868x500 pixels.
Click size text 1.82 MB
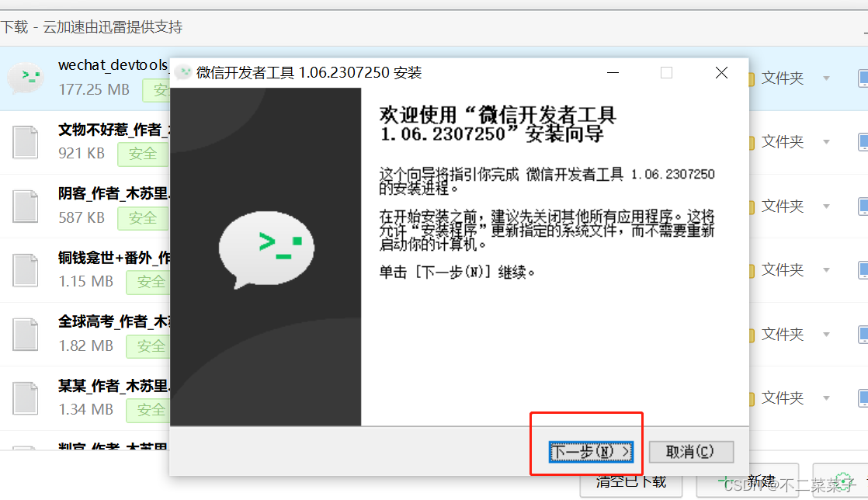(x=86, y=345)
